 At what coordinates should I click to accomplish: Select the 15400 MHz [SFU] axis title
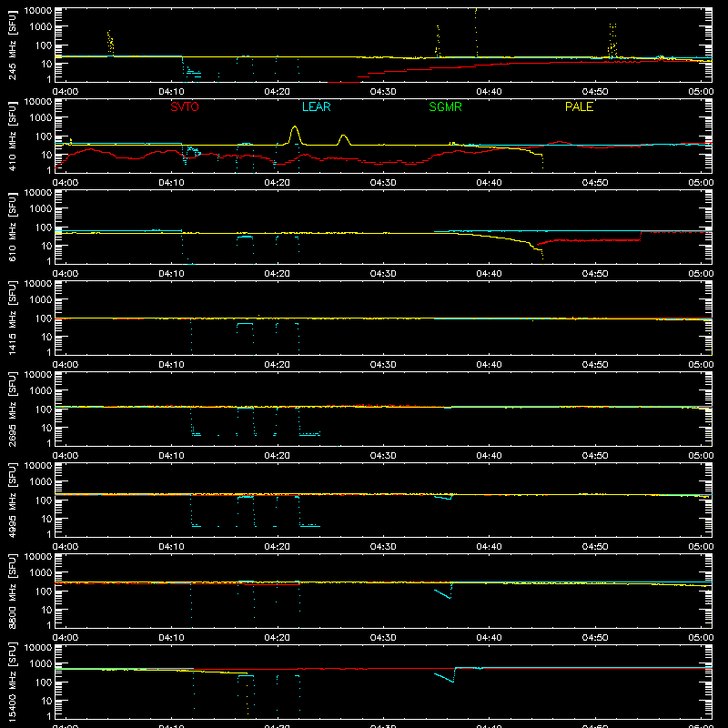tap(12, 682)
